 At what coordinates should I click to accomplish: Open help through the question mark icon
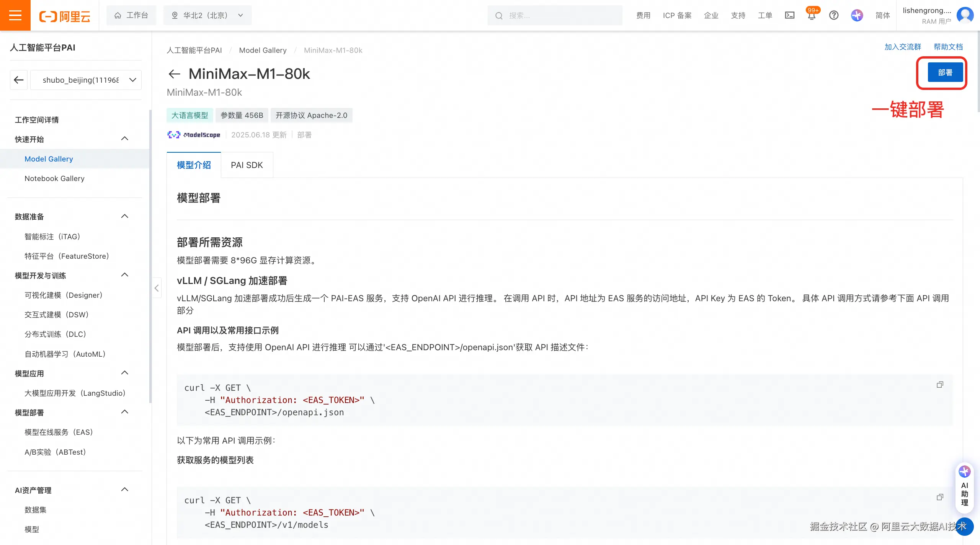pyautogui.click(x=833, y=15)
